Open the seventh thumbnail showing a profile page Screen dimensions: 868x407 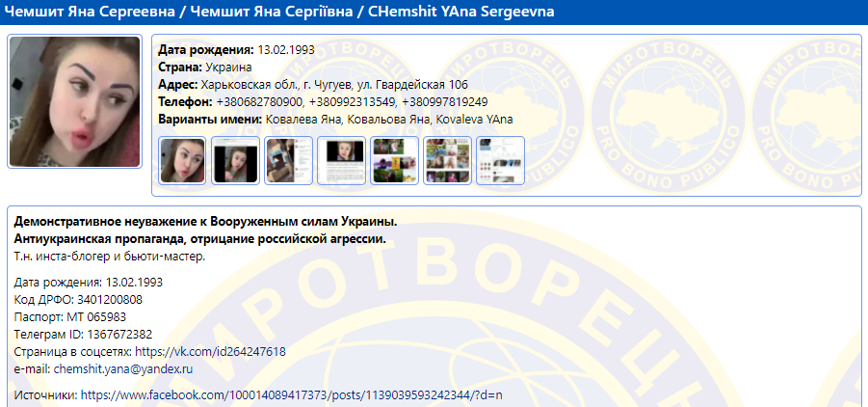click(500, 160)
